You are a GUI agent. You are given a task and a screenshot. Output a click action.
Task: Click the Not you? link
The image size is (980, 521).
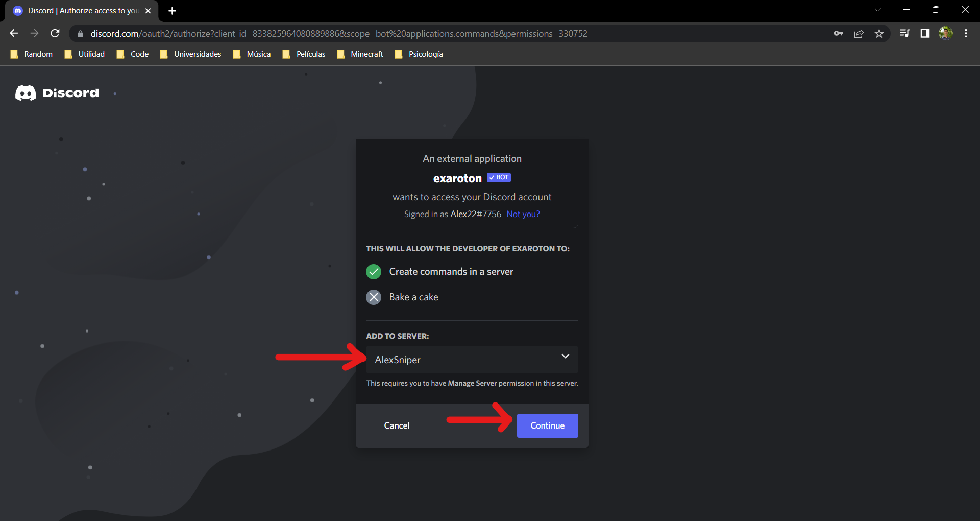coord(523,214)
